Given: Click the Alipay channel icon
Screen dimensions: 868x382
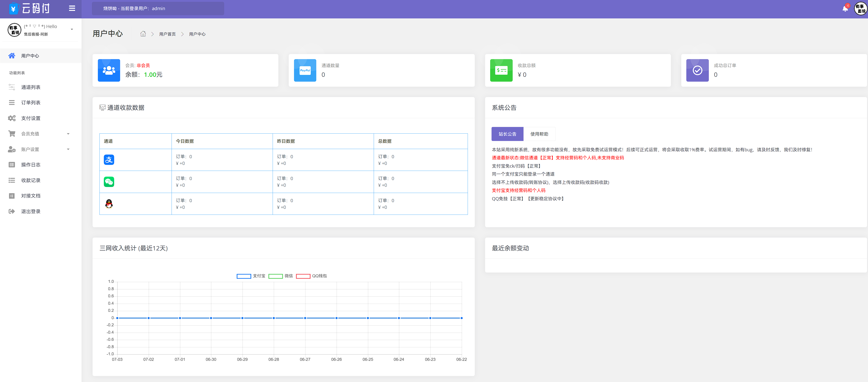Looking at the screenshot, I should click(109, 160).
